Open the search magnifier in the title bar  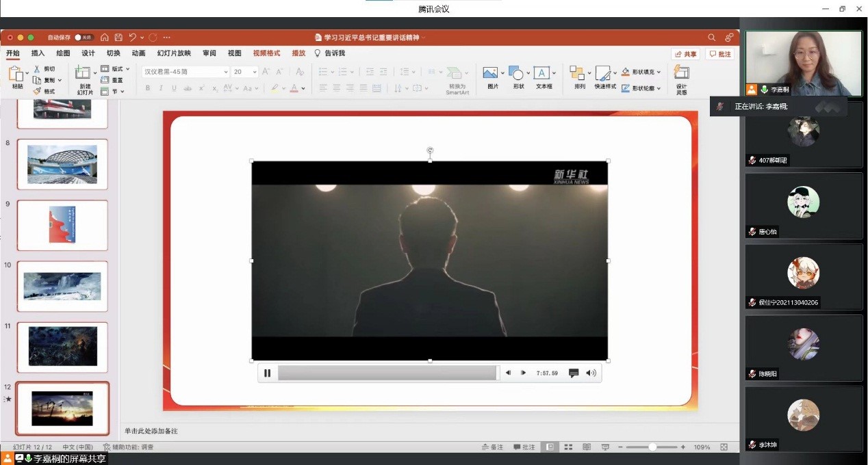[712, 38]
